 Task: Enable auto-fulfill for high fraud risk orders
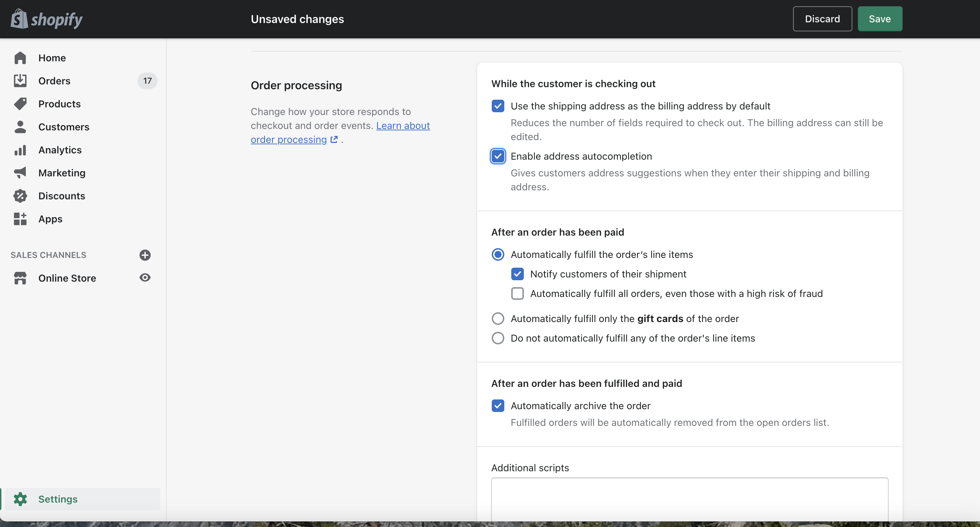point(518,293)
